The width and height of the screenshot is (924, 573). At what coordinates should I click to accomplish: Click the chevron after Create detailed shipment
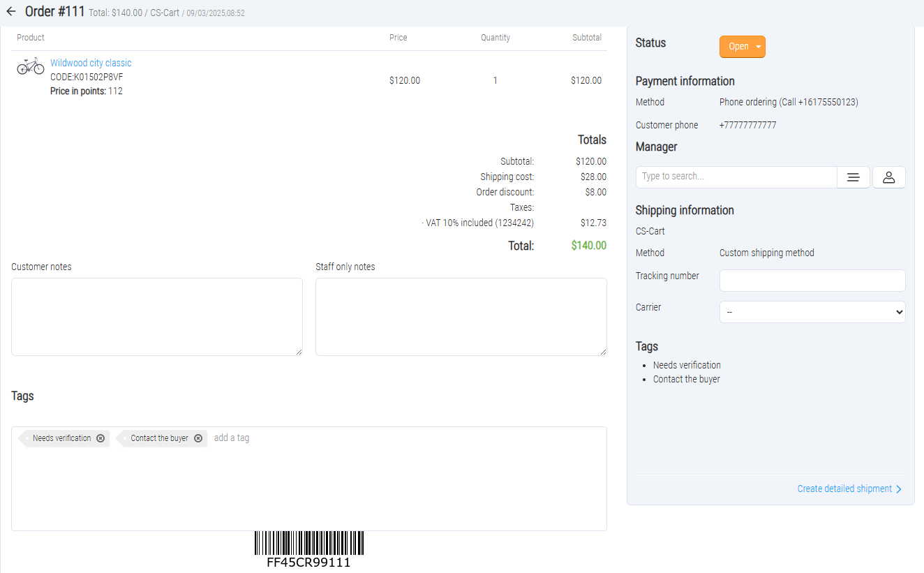click(x=899, y=489)
